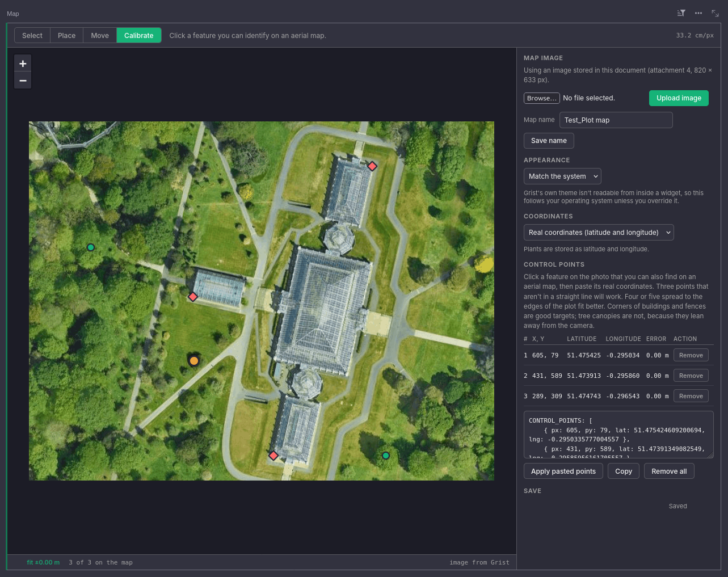Click the 'Saved' status text
Image resolution: width=728 pixels, height=577 pixels.
677,506
